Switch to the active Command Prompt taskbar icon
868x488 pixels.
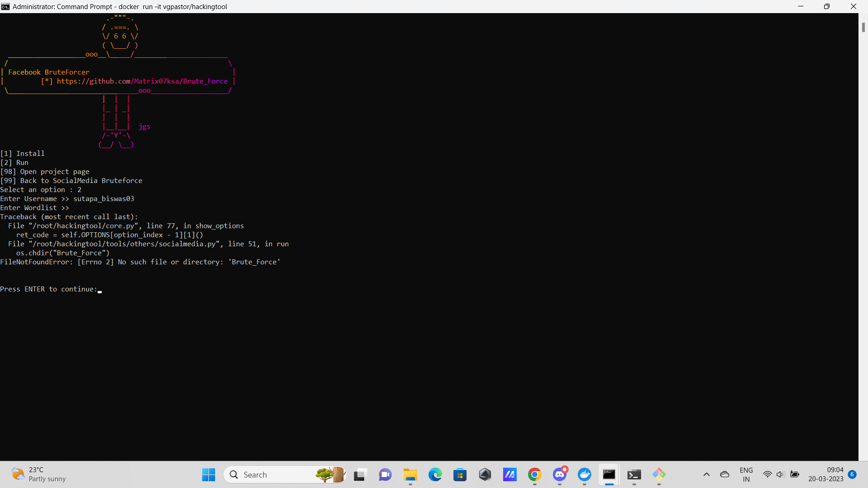(609, 474)
